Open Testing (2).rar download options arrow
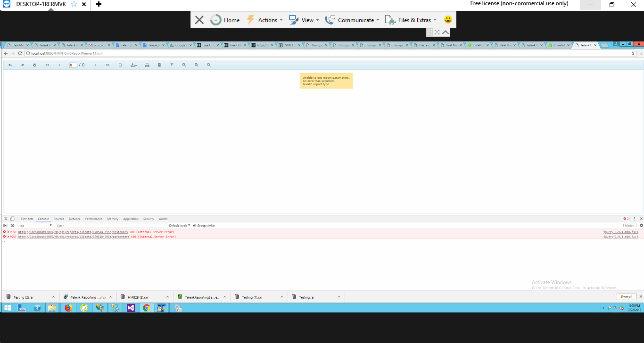 (x=53, y=297)
